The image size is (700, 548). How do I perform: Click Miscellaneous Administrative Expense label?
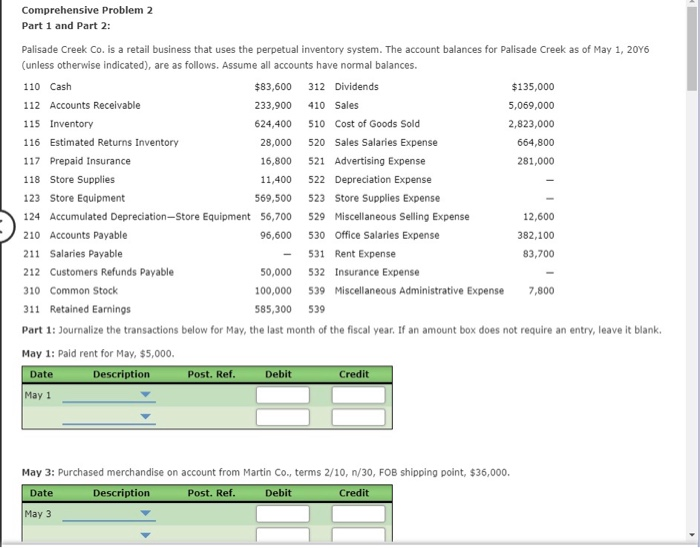coord(419,291)
